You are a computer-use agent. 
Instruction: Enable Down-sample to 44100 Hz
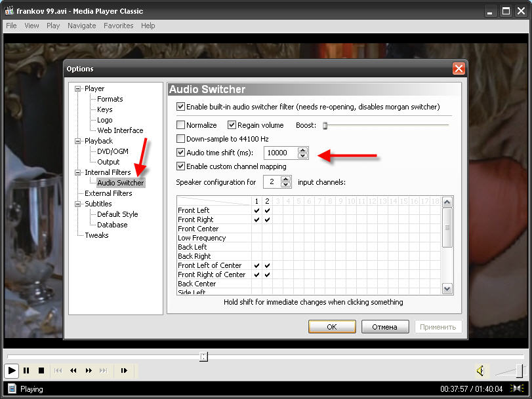click(x=180, y=139)
